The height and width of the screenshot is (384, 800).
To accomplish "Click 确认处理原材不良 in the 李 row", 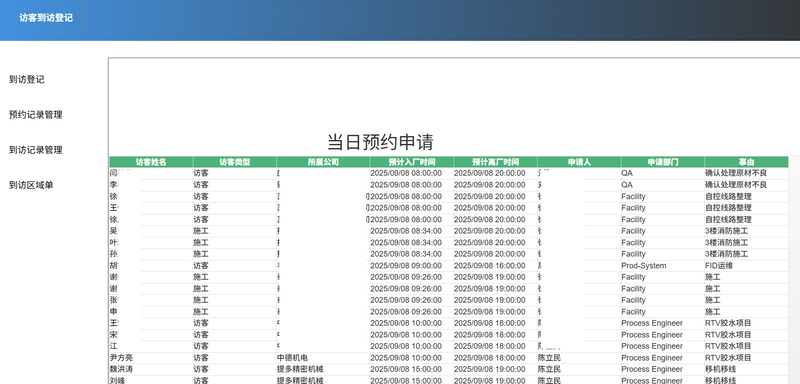I will pos(736,185).
